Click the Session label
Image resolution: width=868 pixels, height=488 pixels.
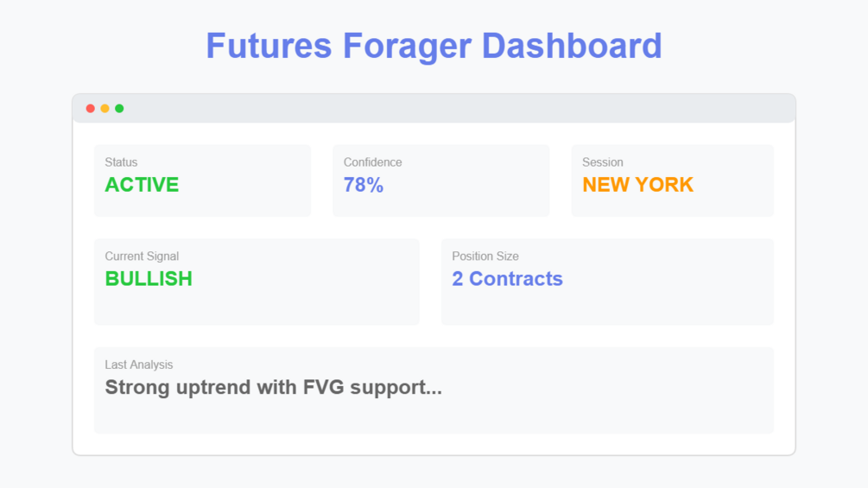pyautogui.click(x=603, y=162)
